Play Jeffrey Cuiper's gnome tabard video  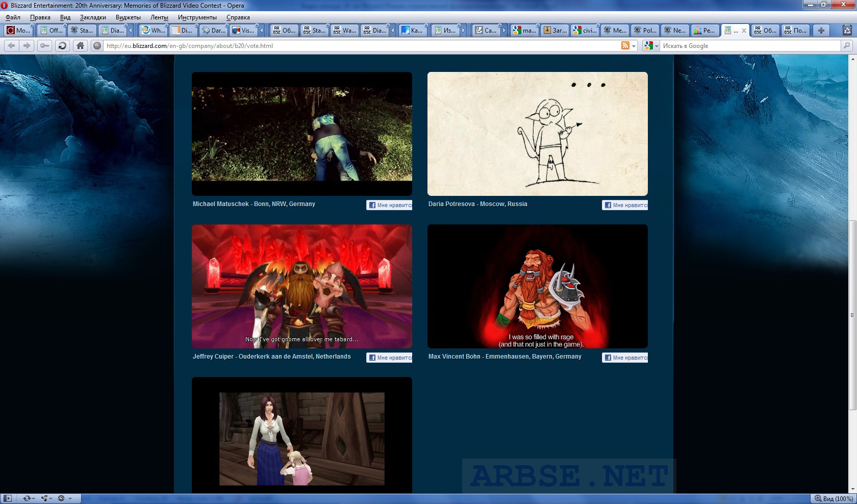(x=302, y=286)
